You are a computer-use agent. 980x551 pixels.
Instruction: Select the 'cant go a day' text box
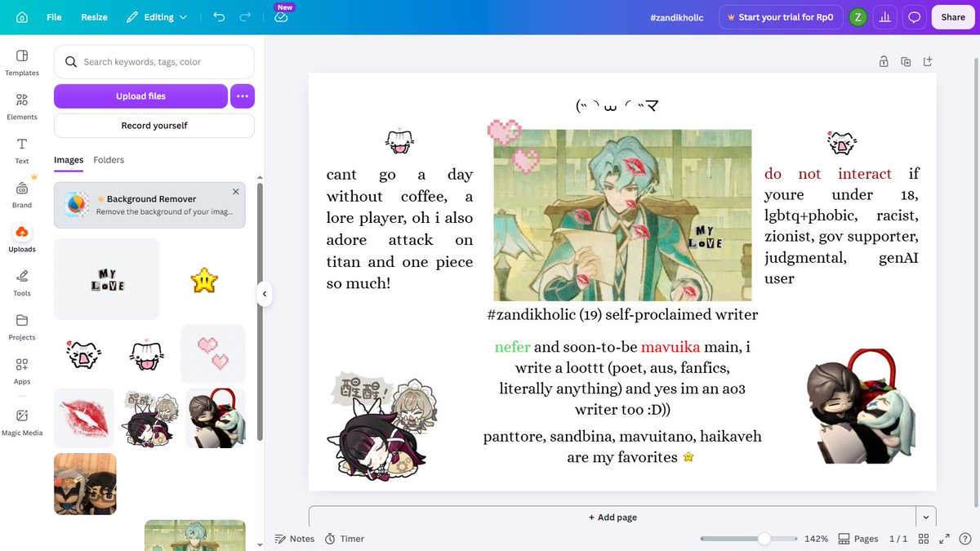point(399,229)
